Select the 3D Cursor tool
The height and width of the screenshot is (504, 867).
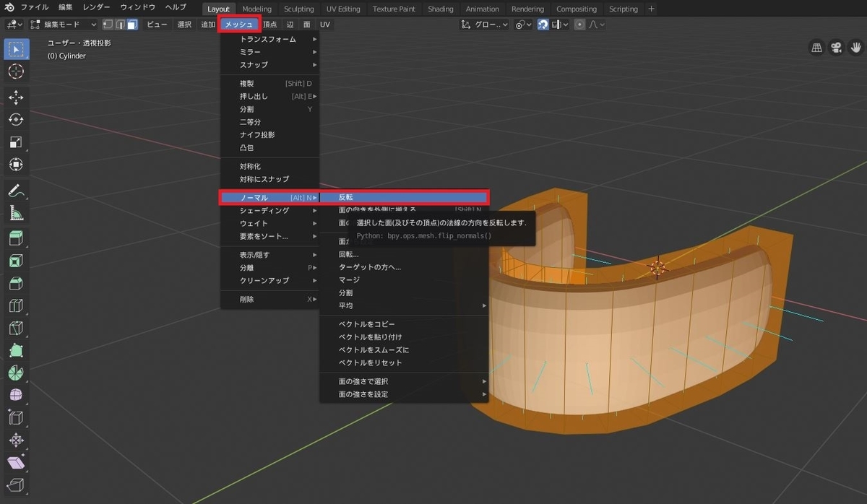click(x=16, y=71)
